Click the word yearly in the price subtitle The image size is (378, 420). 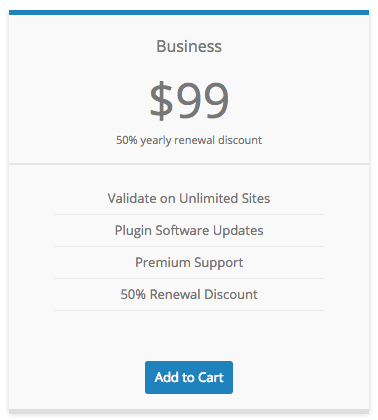pos(156,140)
